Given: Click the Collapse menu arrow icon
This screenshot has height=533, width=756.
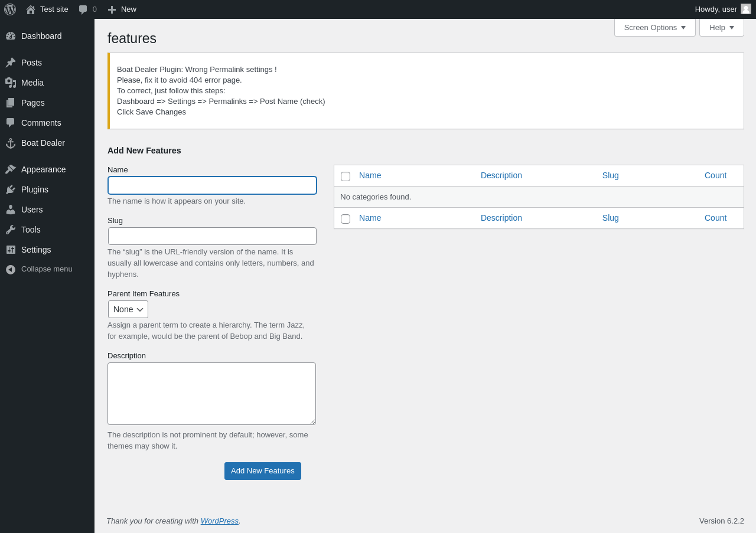Looking at the screenshot, I should pyautogui.click(x=11, y=269).
